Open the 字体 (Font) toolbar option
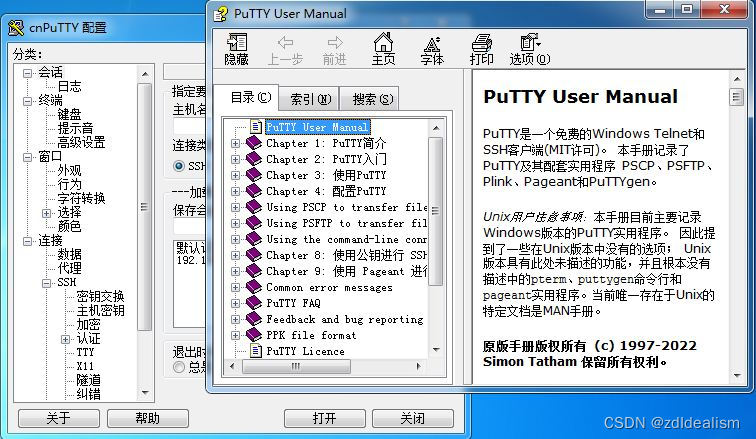This screenshot has width=756, height=439. pyautogui.click(x=432, y=49)
